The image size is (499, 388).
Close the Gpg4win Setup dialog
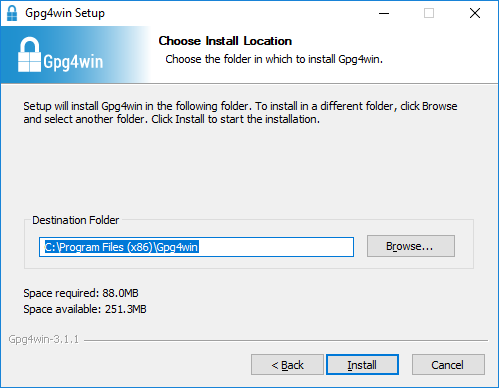click(475, 13)
